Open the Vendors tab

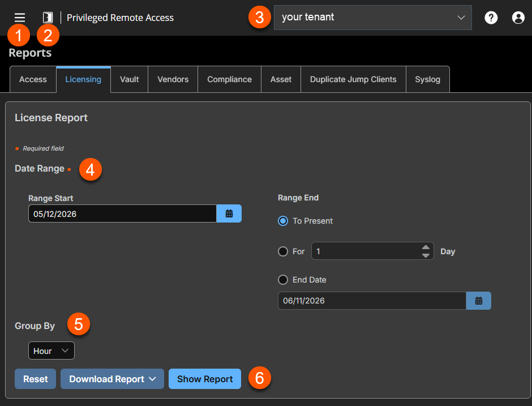tap(173, 79)
